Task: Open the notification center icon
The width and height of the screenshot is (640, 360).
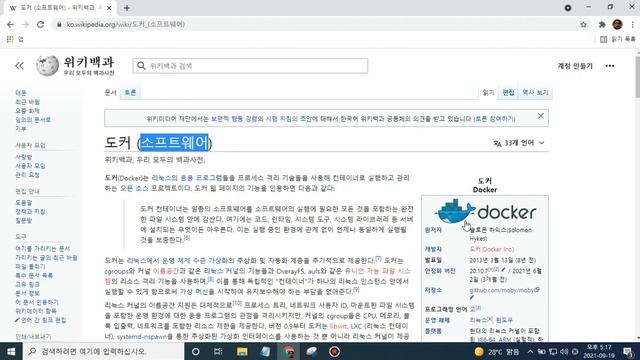Action: pos(628,351)
